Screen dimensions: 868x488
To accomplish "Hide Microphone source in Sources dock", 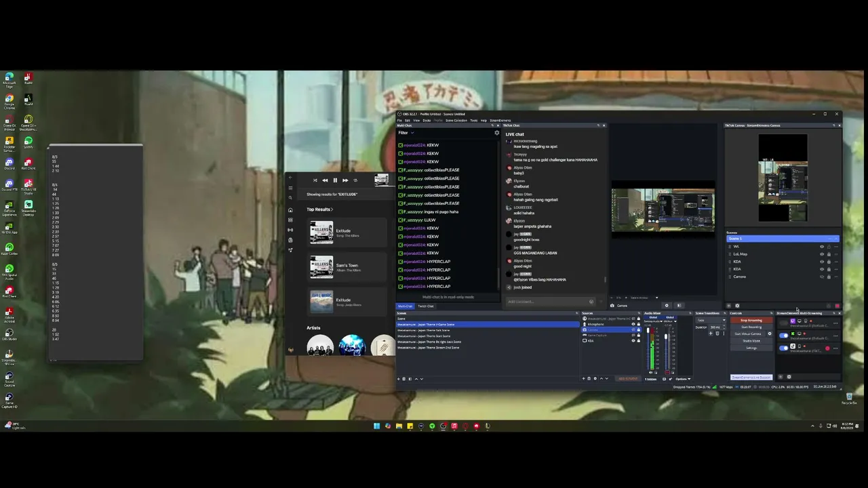I will point(633,324).
